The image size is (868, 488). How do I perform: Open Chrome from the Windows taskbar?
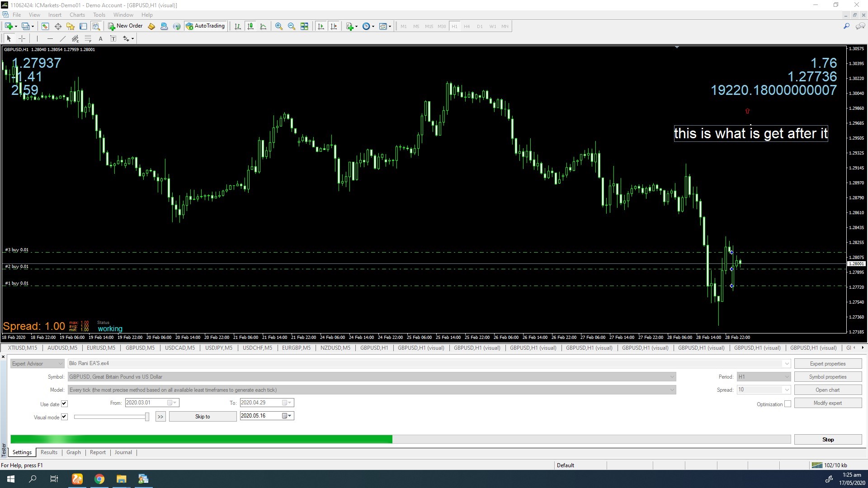(x=99, y=479)
